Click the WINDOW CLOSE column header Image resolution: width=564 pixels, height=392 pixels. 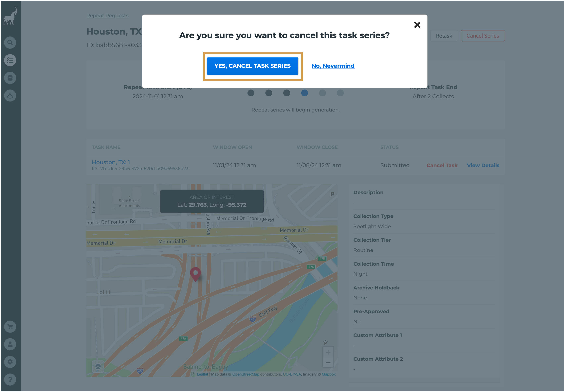[317, 147]
